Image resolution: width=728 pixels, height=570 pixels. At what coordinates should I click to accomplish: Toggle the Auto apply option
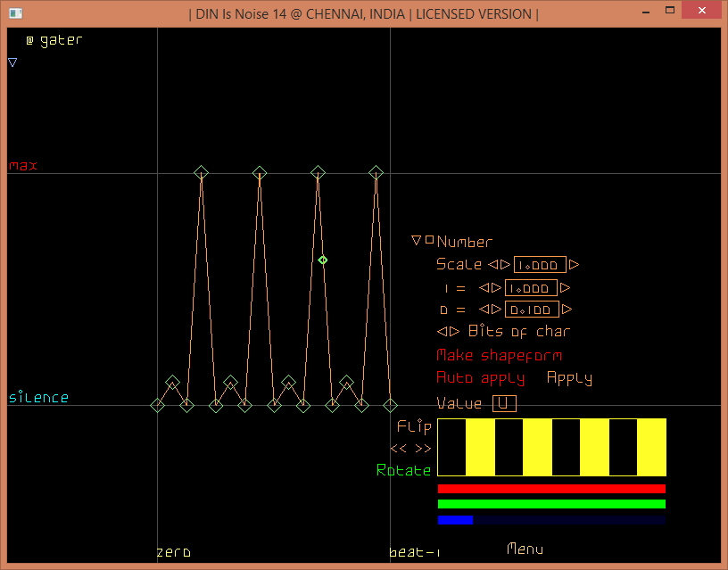[x=480, y=378]
